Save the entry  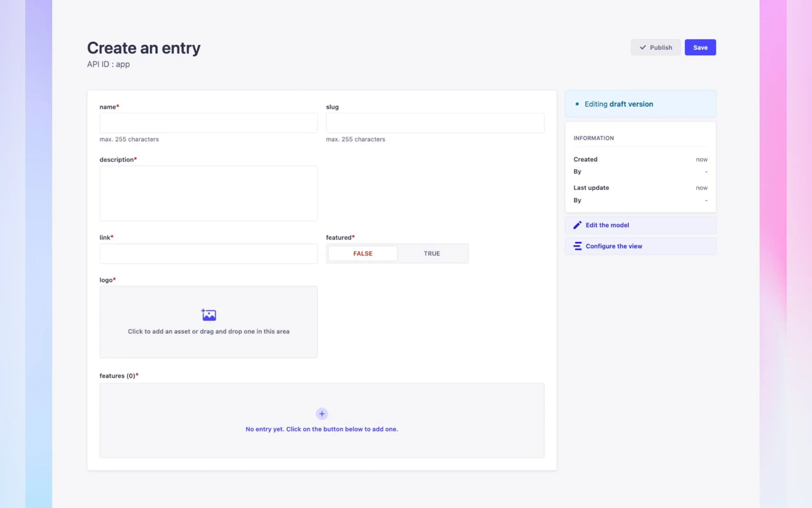[x=700, y=47]
